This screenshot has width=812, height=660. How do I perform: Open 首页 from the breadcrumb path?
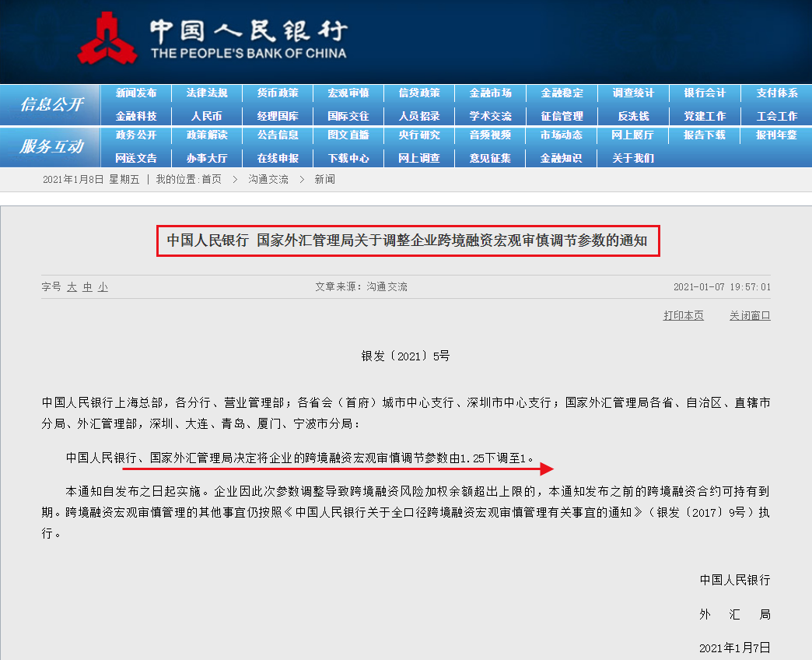(213, 179)
